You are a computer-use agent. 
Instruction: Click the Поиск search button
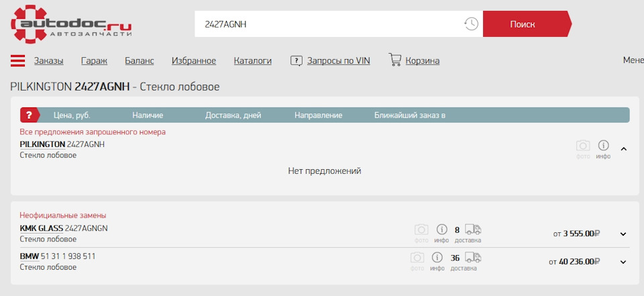pos(527,24)
